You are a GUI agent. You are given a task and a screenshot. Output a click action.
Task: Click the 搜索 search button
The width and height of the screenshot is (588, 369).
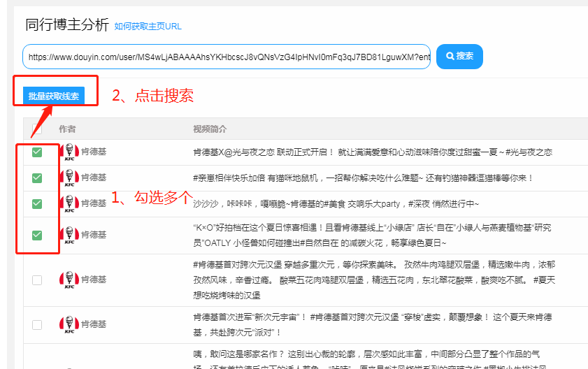[x=459, y=56]
